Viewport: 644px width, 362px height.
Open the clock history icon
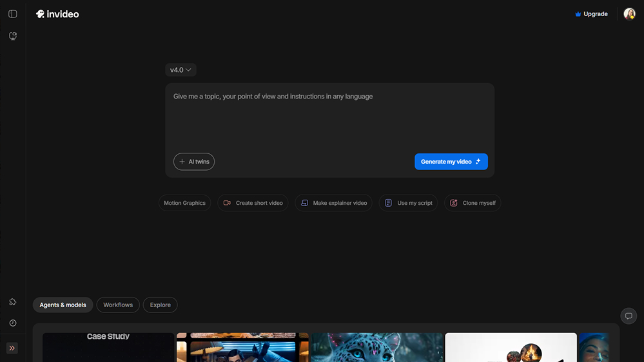pyautogui.click(x=12, y=323)
